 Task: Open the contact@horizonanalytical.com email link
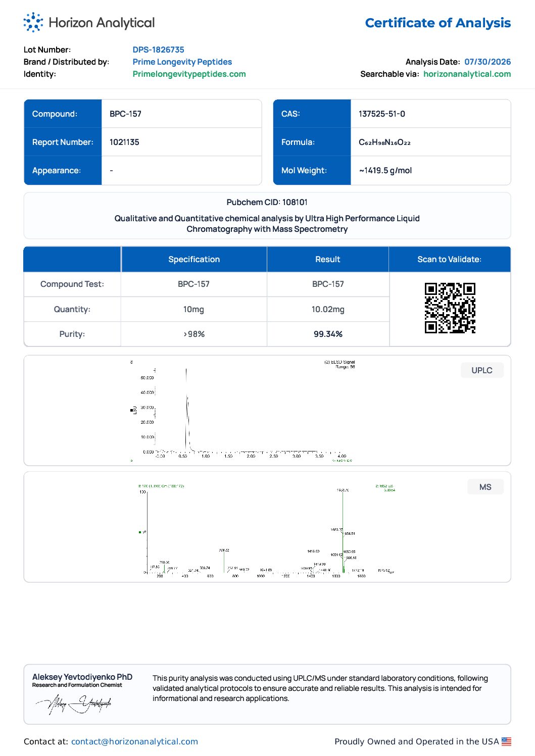coord(134,741)
